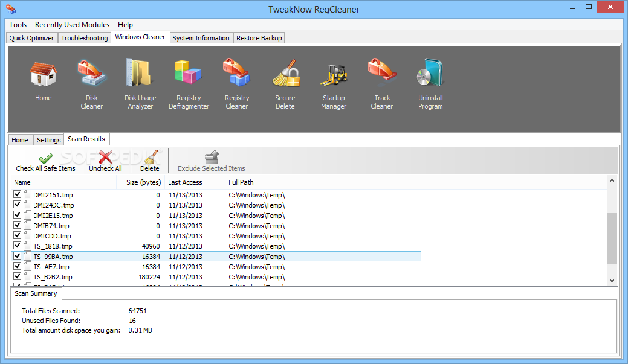Click file icon of TS_1818.tmp
The image size is (628, 364).
click(x=27, y=246)
